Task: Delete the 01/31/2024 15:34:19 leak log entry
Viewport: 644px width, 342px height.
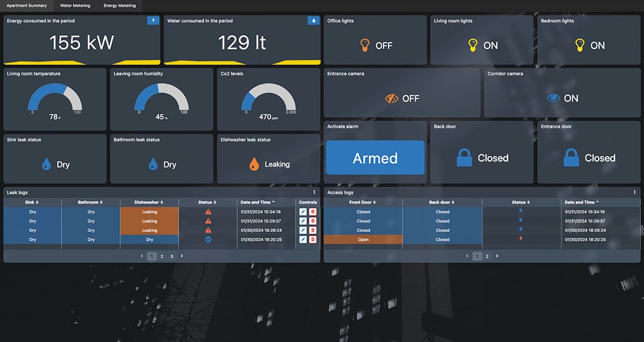Action: coord(313,212)
